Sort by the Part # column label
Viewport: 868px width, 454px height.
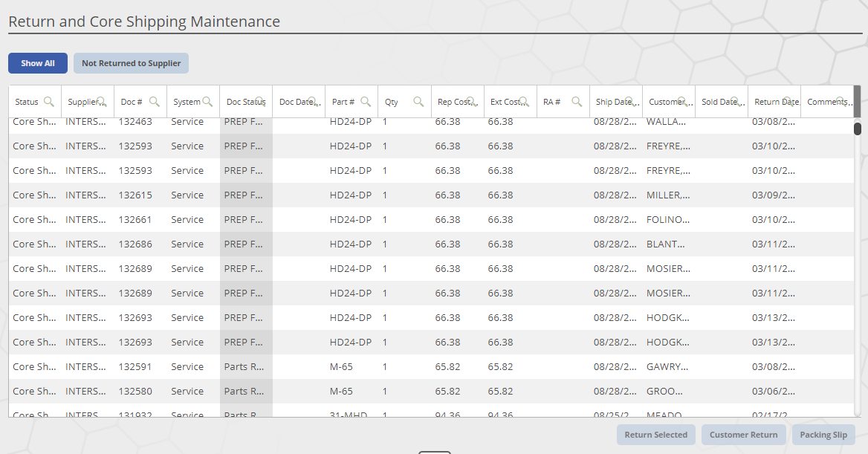click(x=343, y=102)
